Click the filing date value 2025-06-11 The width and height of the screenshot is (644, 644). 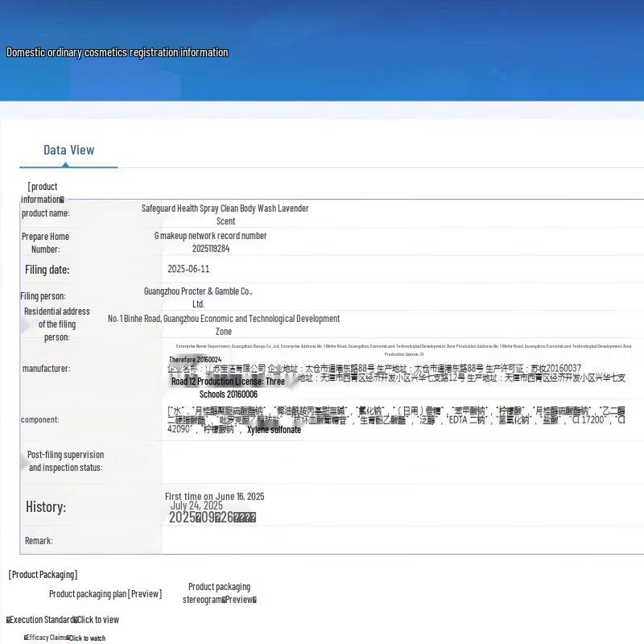tap(188, 269)
